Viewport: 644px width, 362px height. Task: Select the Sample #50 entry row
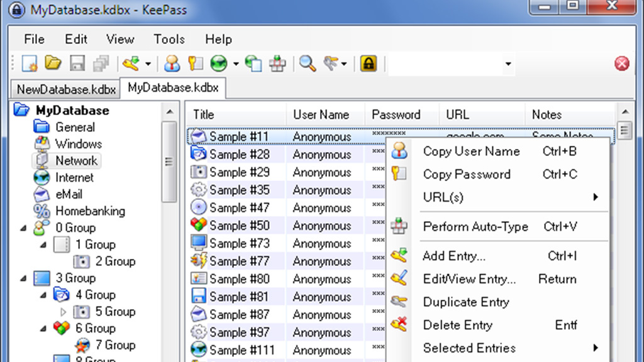[x=287, y=226]
